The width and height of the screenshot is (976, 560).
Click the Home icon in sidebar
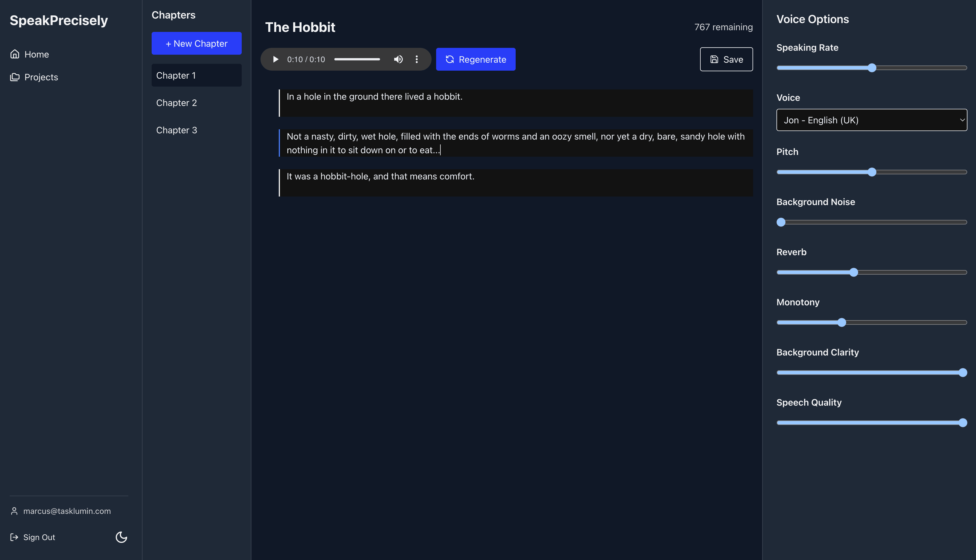click(15, 54)
